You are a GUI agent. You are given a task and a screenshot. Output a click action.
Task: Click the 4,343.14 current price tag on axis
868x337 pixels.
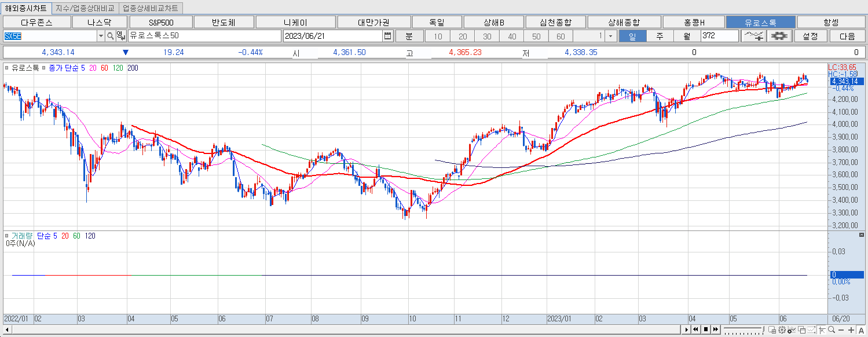(846, 81)
